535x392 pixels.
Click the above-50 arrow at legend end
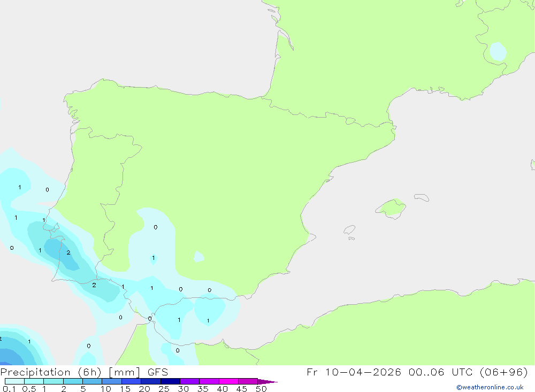pos(267,382)
